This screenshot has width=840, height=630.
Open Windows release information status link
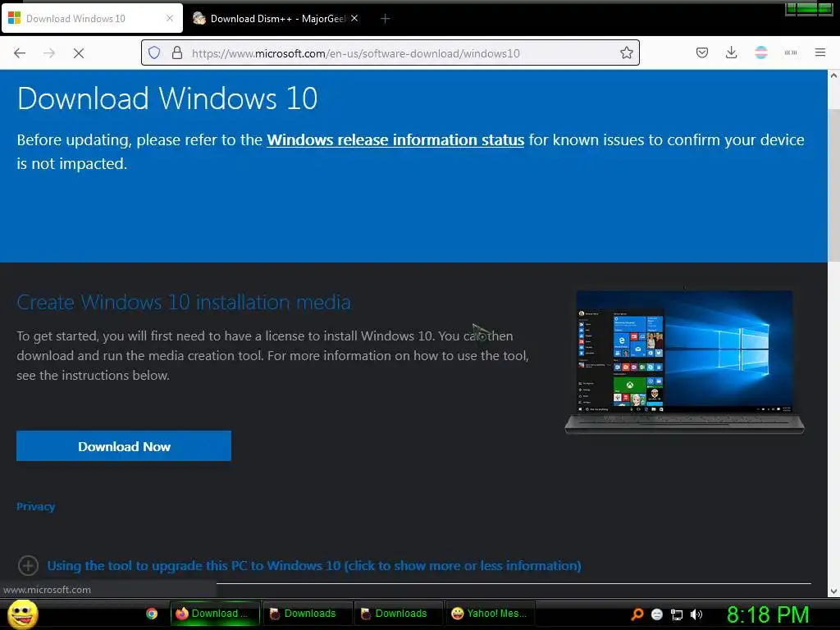[395, 139]
